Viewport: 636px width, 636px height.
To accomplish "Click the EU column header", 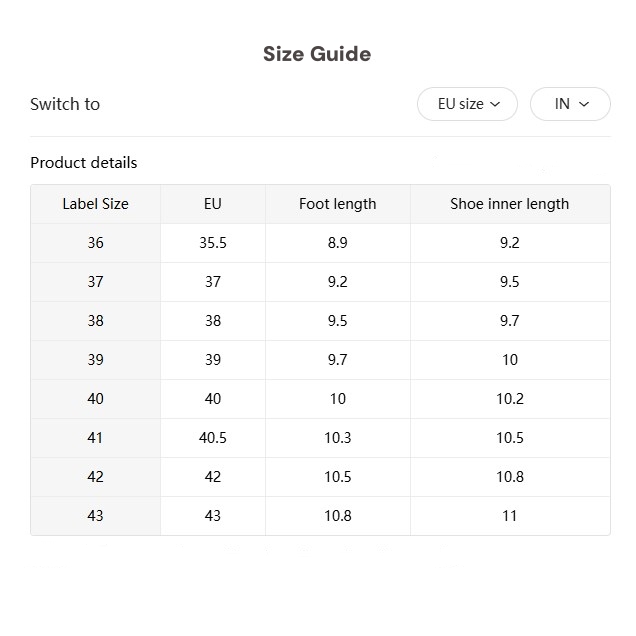I will pos(213,204).
